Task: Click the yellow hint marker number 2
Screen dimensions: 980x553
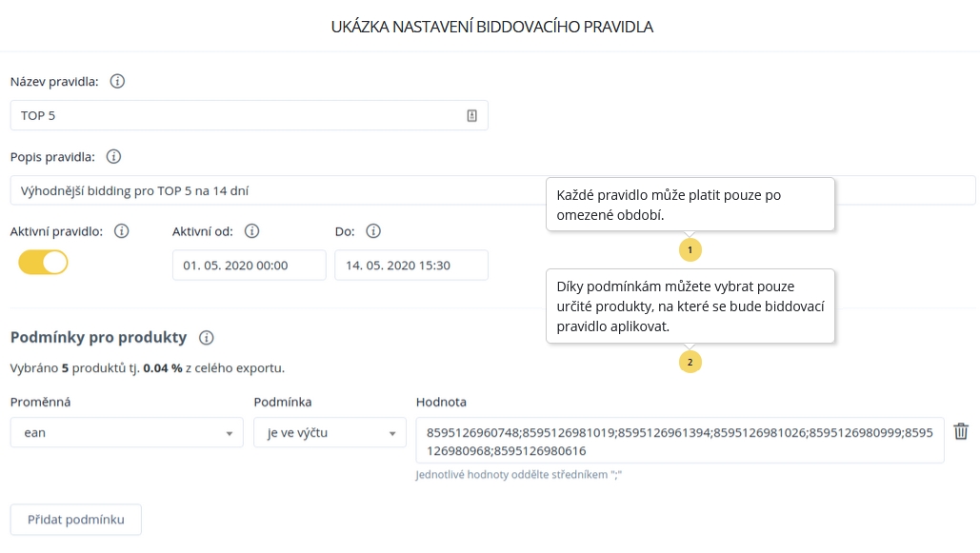Action: click(x=690, y=362)
